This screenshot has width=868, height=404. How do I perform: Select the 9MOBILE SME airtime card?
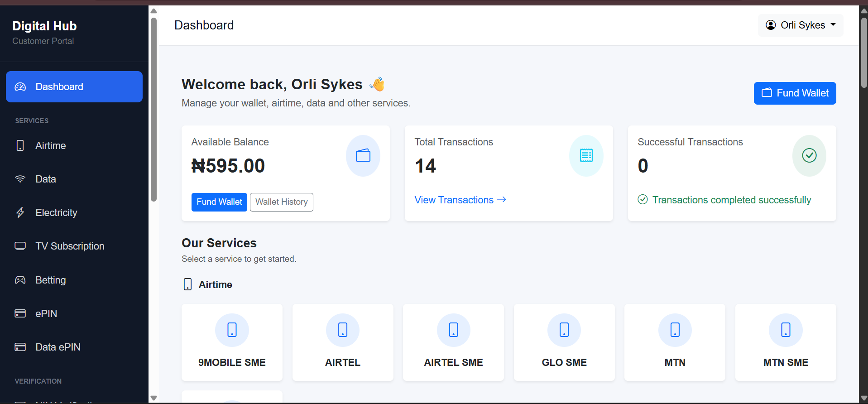(232, 342)
